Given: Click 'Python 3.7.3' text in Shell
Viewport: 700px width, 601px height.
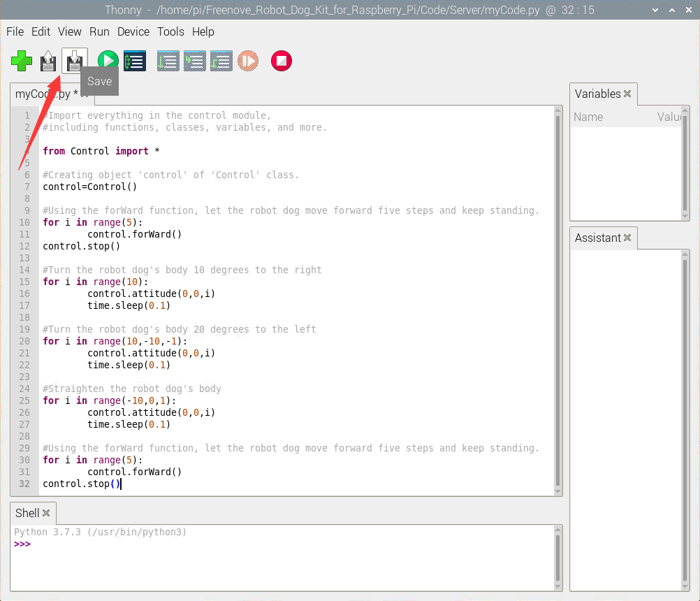Looking at the screenshot, I should [x=48, y=532].
